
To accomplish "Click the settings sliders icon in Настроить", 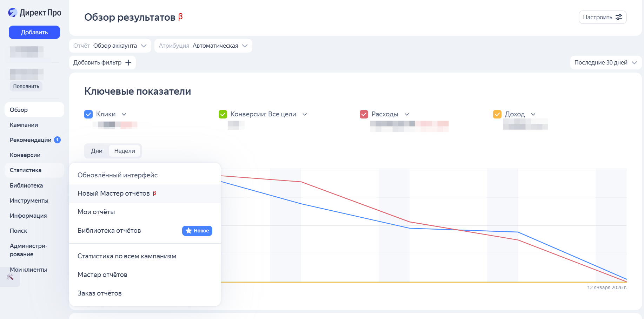I will 619,17.
